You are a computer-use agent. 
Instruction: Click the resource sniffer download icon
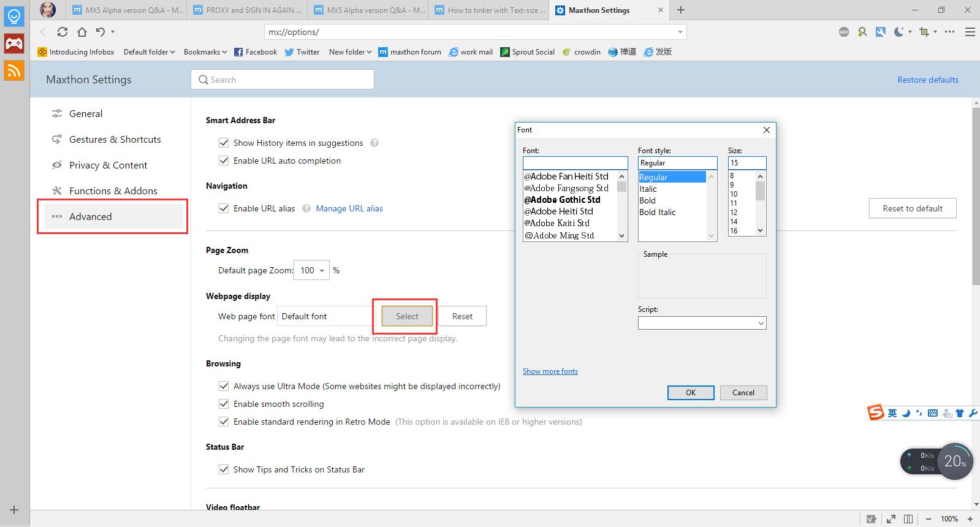click(x=862, y=32)
